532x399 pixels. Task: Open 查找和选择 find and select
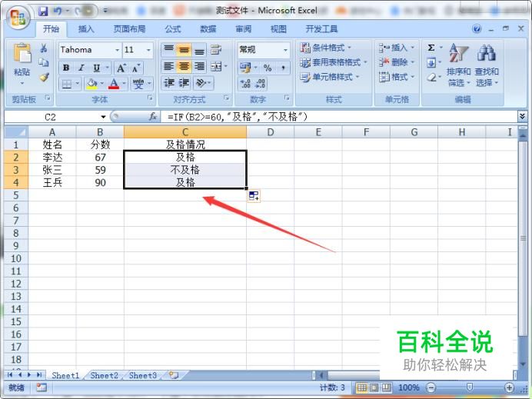coord(486,65)
